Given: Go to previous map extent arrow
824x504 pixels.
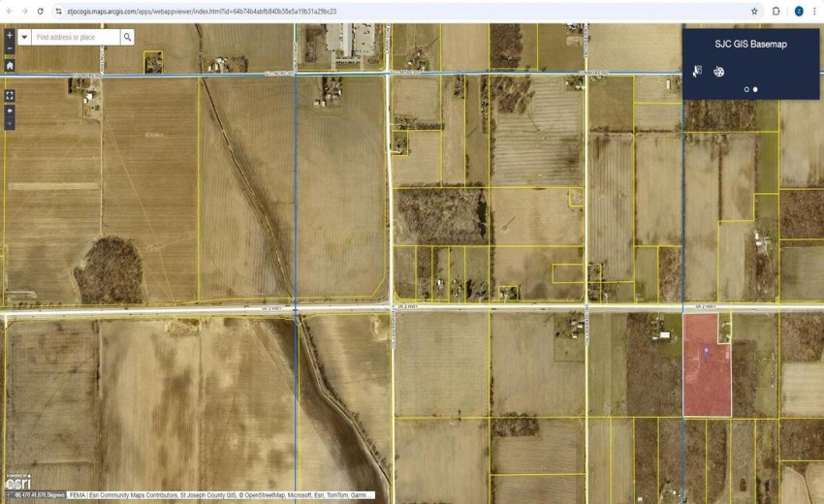Looking at the screenshot, I should (10, 110).
